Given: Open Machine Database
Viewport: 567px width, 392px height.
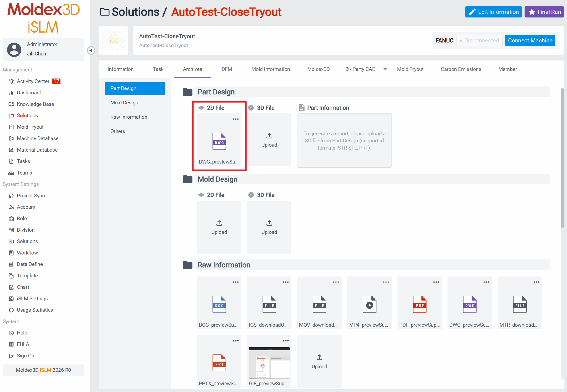Looking at the screenshot, I should [x=38, y=138].
